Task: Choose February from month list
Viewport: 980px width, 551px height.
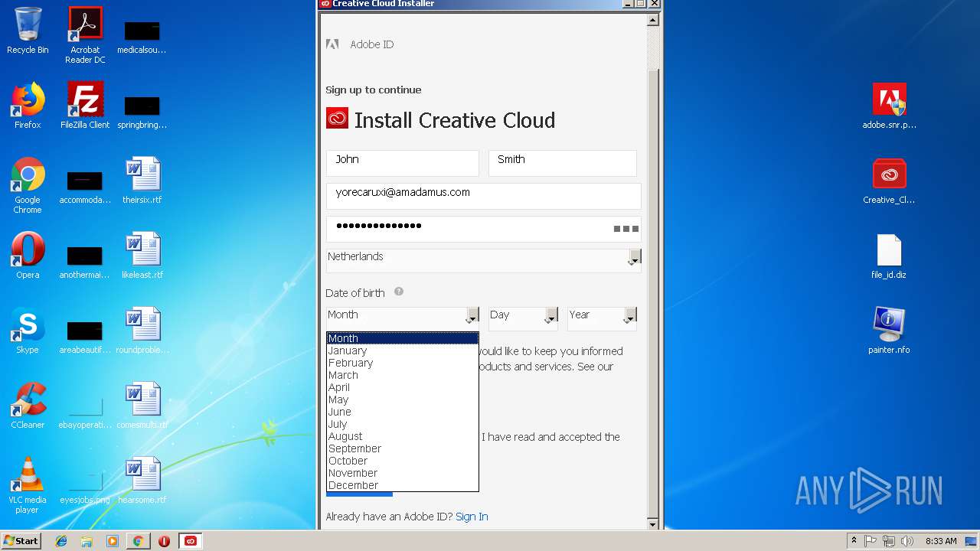Action: point(403,363)
